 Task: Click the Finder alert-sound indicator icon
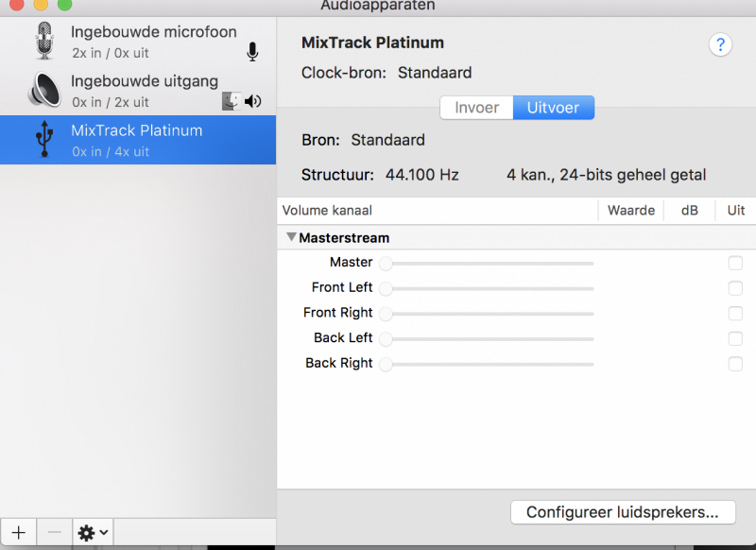click(x=232, y=101)
